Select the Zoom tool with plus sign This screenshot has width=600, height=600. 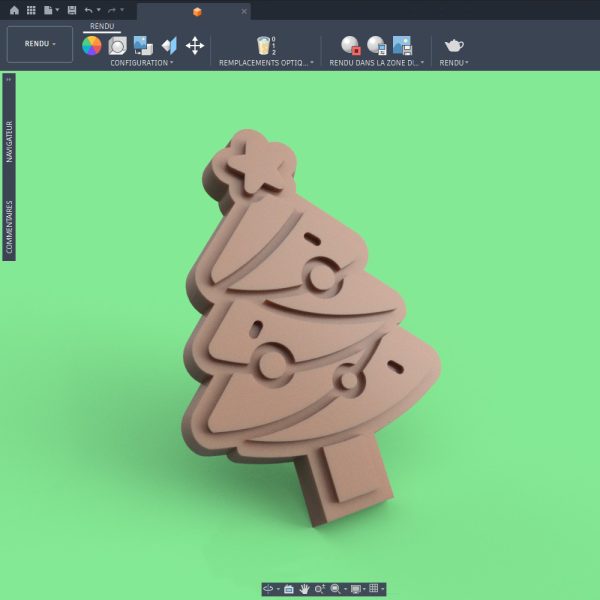click(x=320, y=589)
